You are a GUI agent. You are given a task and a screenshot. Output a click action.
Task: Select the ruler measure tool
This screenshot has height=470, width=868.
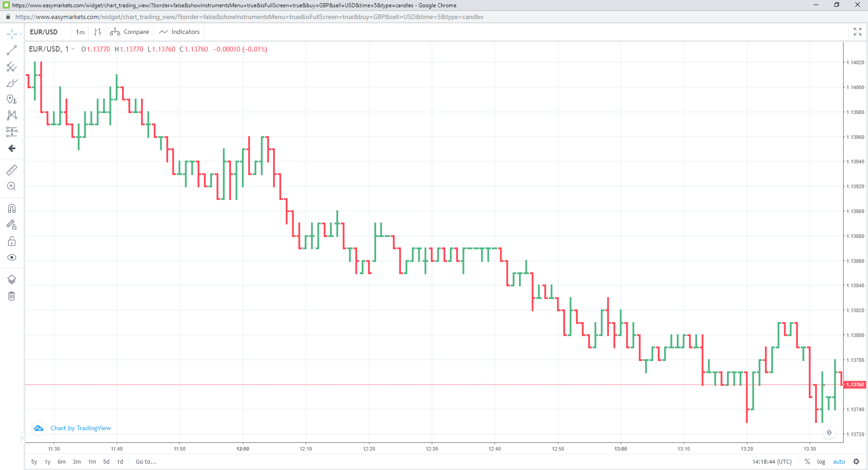[12, 170]
